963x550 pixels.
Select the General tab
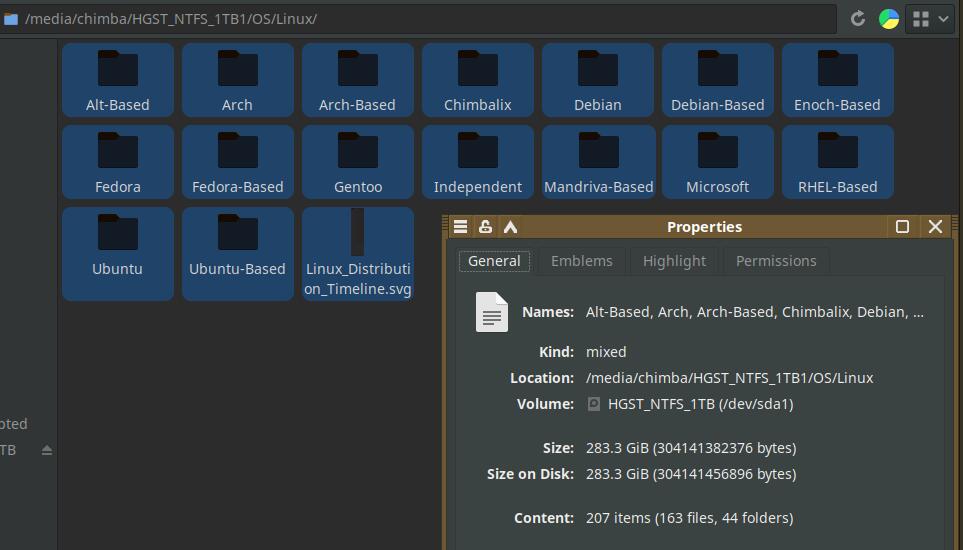pos(494,261)
